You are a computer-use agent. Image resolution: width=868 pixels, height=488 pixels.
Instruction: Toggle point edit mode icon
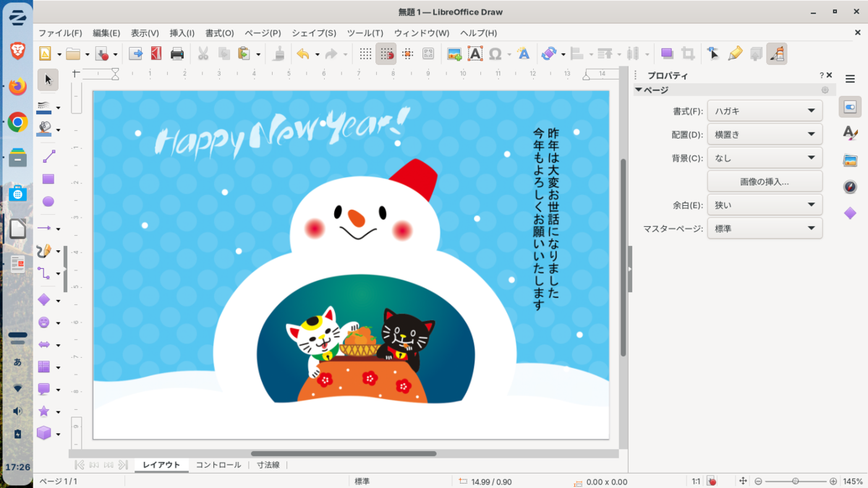[x=713, y=53]
